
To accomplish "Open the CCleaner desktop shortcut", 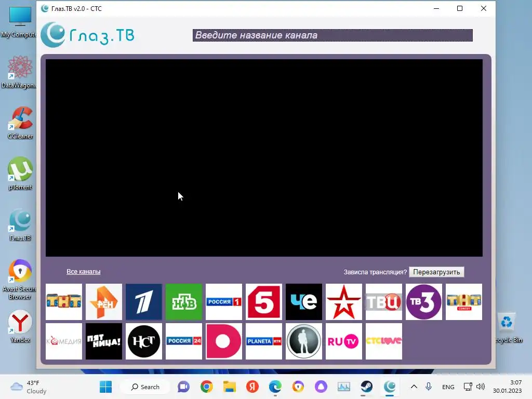I will coord(20,123).
